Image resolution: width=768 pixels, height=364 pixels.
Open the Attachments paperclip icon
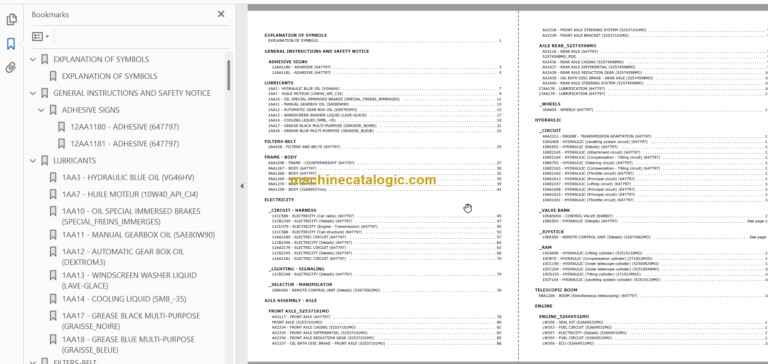pyautogui.click(x=11, y=68)
